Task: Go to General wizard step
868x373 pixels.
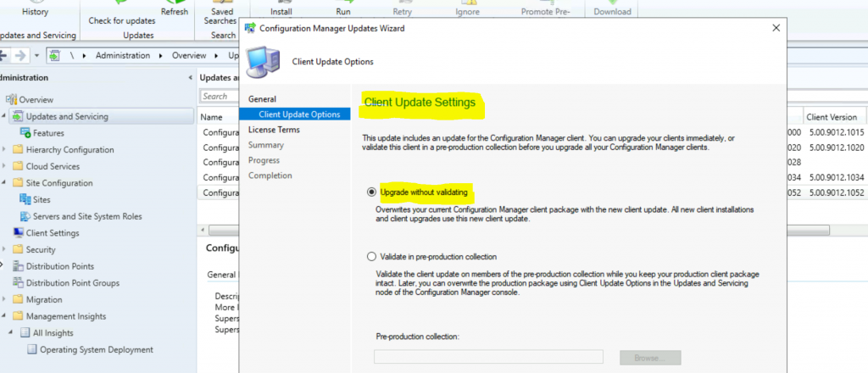Action: coord(262,98)
